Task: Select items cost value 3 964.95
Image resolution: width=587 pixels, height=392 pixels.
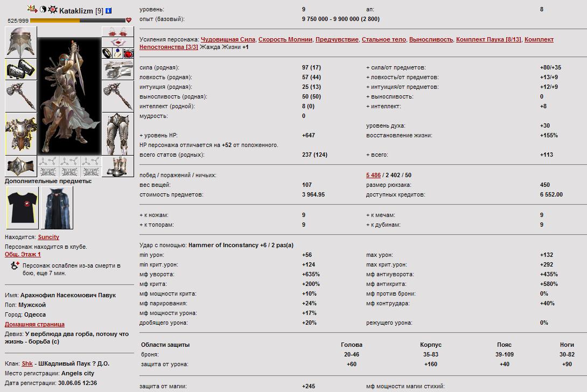Action: 313,194
